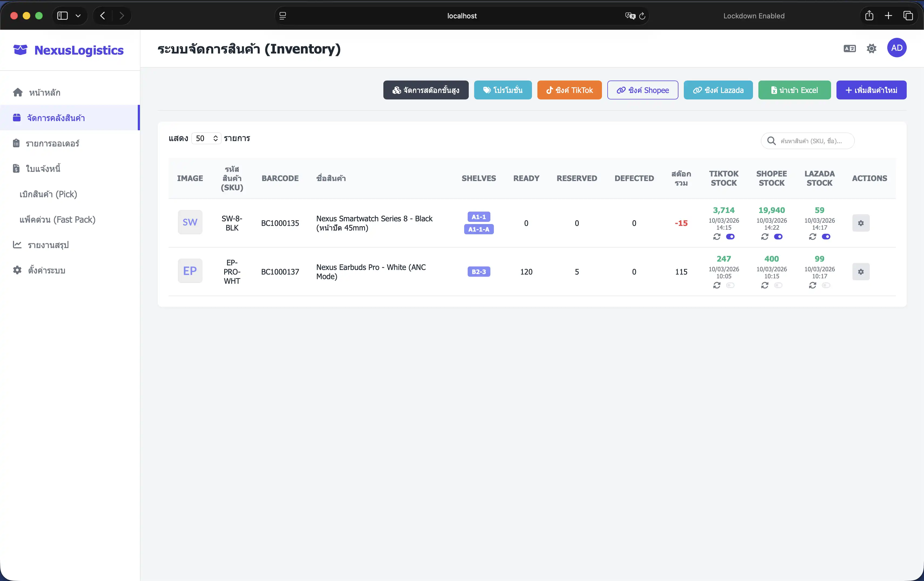Disable TikTok sync toggle for Smartwatch
The image size is (924, 581).
[730, 237]
